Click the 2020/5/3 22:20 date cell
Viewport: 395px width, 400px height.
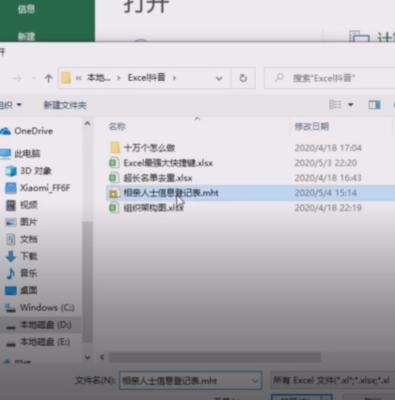point(325,163)
